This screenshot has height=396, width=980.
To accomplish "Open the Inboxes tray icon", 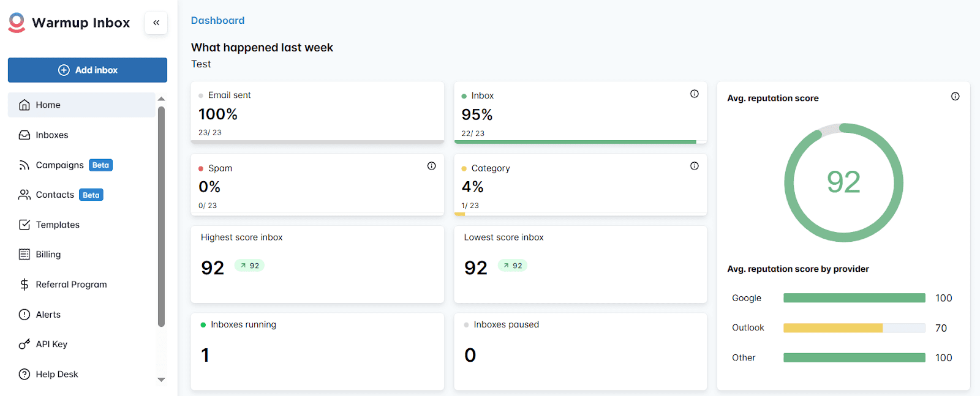I will pyautogui.click(x=24, y=135).
